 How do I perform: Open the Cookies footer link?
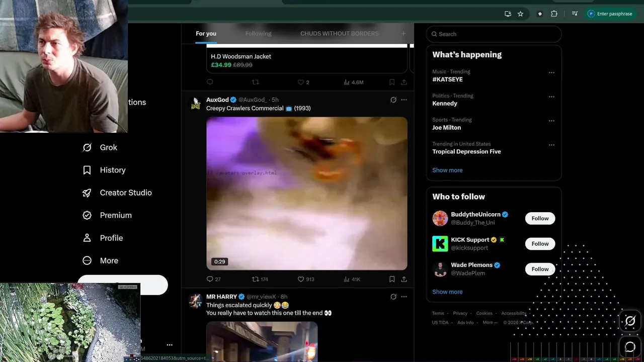(x=484, y=313)
